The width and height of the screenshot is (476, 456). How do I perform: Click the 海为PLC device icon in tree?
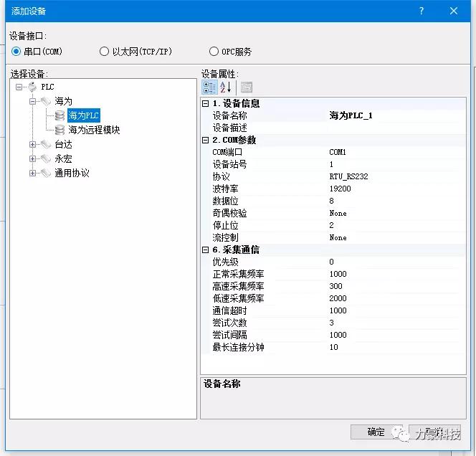pos(59,115)
